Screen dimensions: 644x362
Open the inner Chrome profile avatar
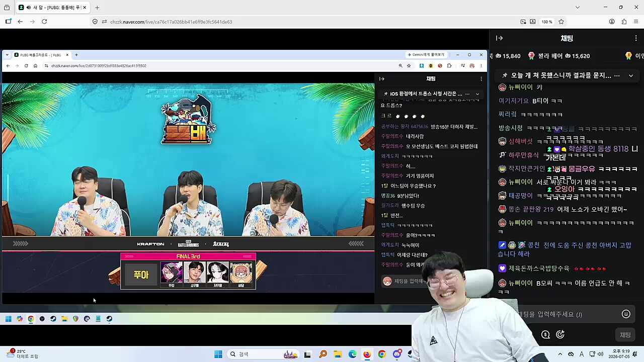472,66
